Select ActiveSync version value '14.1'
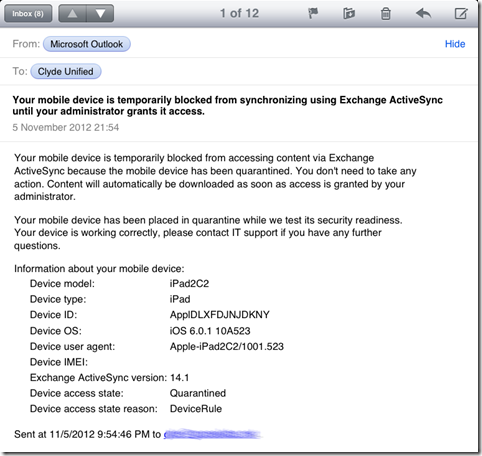 coord(180,378)
